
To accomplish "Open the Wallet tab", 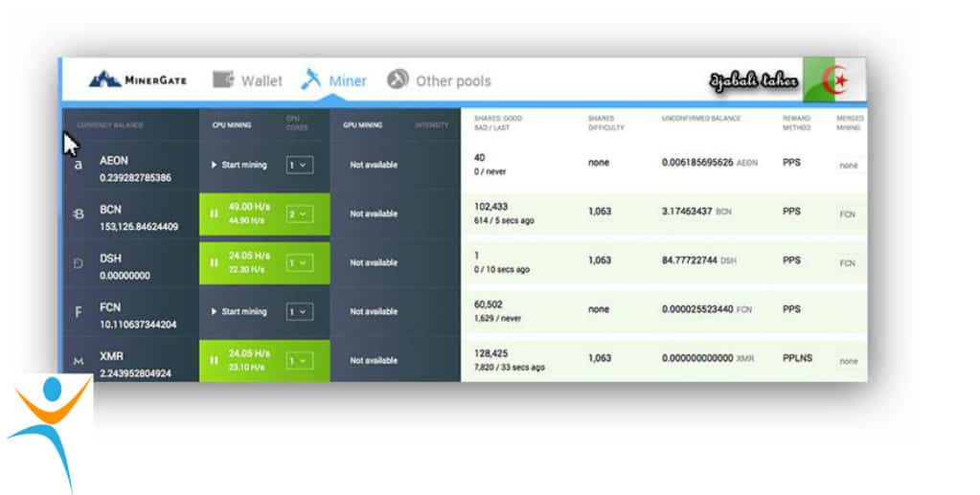I will coord(247,80).
